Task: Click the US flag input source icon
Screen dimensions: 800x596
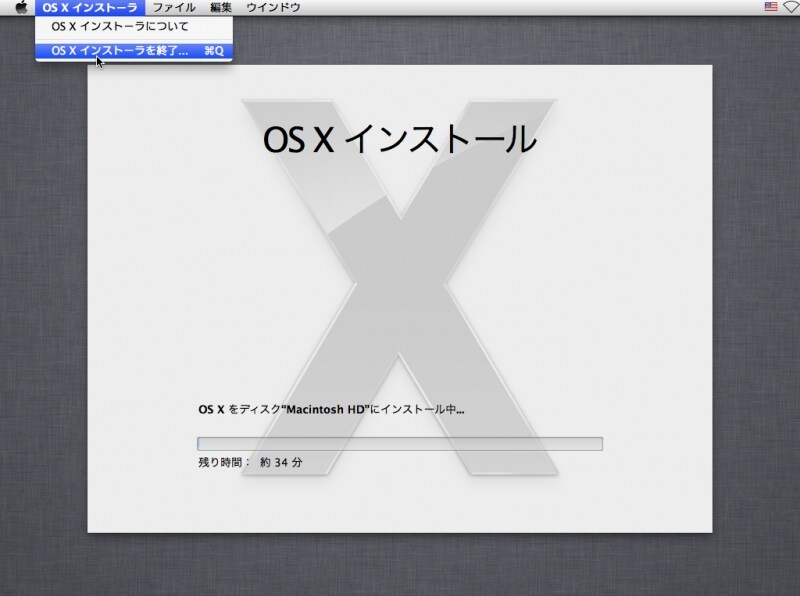Action: (771, 7)
